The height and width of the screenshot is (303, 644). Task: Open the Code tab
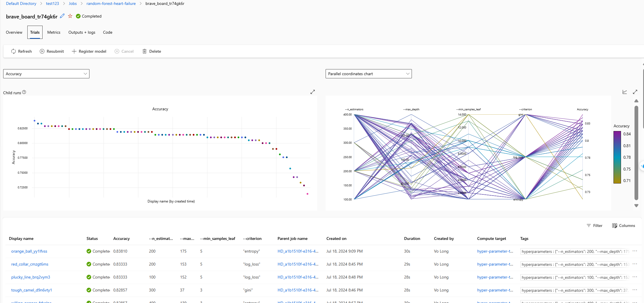point(108,32)
